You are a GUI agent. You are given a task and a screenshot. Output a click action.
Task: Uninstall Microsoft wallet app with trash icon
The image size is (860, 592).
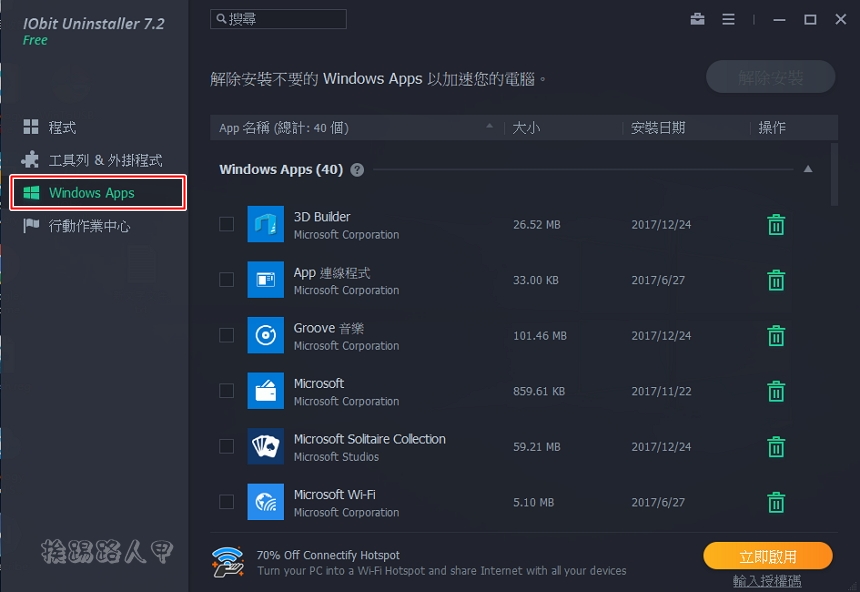[x=776, y=391]
